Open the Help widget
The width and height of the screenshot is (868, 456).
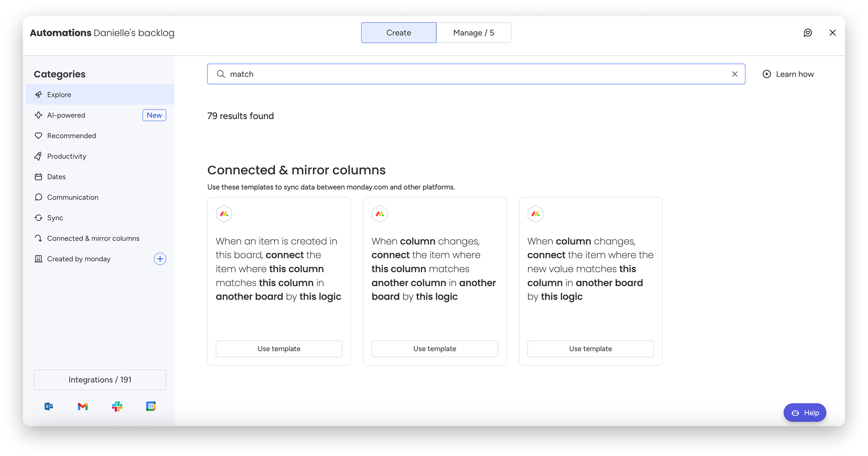coord(805,413)
